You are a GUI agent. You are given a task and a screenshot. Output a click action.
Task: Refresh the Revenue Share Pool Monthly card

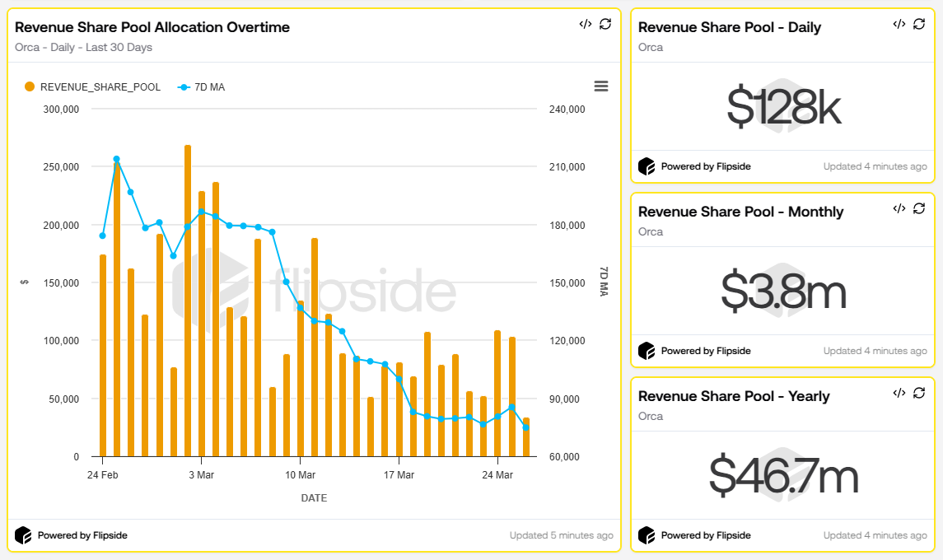919,209
